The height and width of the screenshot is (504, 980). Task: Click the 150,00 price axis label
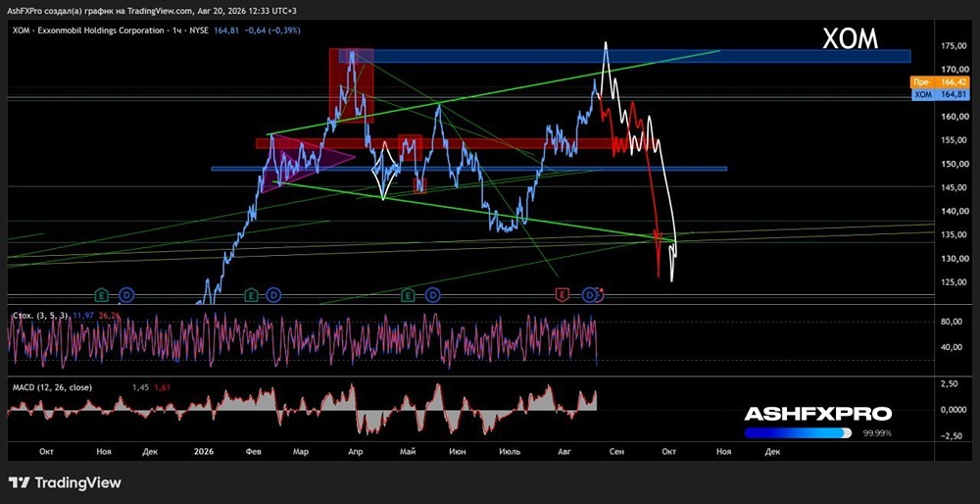[x=953, y=165]
